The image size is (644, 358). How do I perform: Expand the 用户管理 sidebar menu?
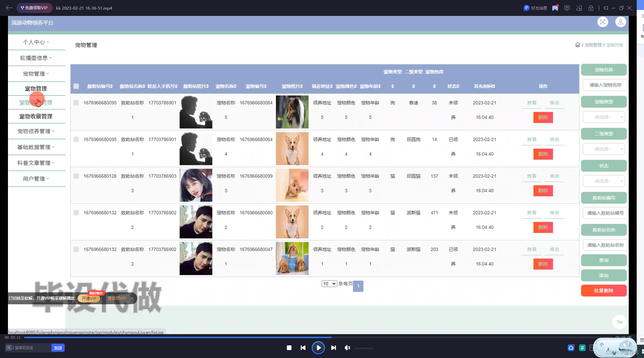[x=36, y=179]
